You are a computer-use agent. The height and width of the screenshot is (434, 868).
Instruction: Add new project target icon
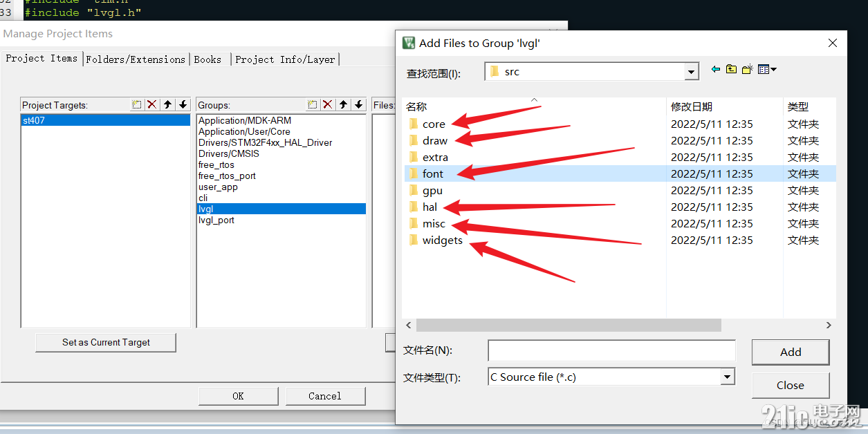click(x=137, y=104)
